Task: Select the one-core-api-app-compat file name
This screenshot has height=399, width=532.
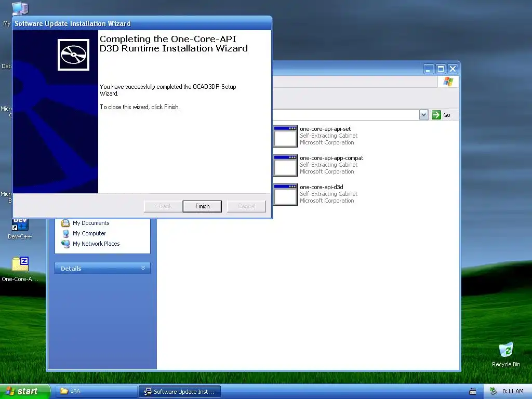Action: (x=331, y=158)
